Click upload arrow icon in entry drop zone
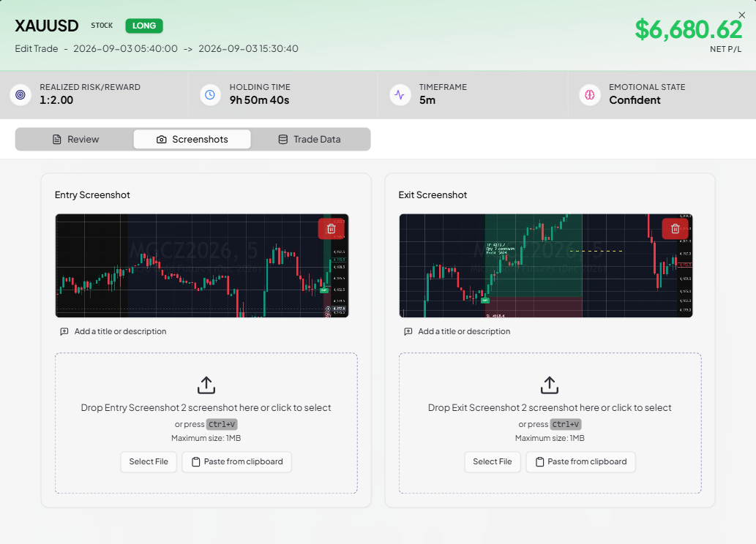The width and height of the screenshot is (756, 544). [x=206, y=385]
